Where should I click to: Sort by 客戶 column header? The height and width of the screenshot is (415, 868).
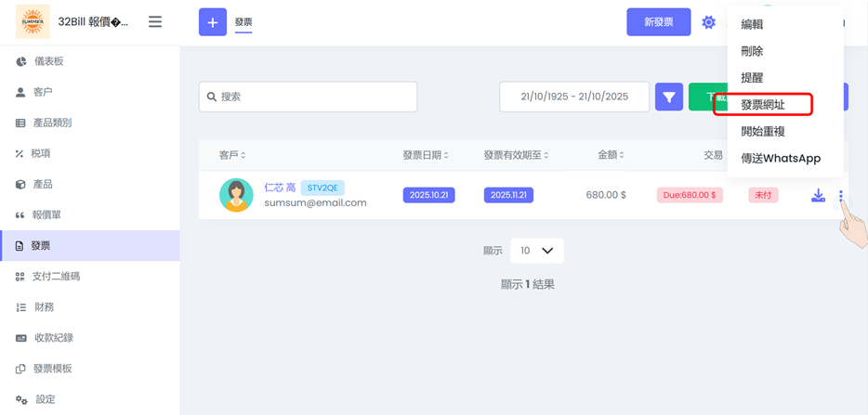click(232, 155)
